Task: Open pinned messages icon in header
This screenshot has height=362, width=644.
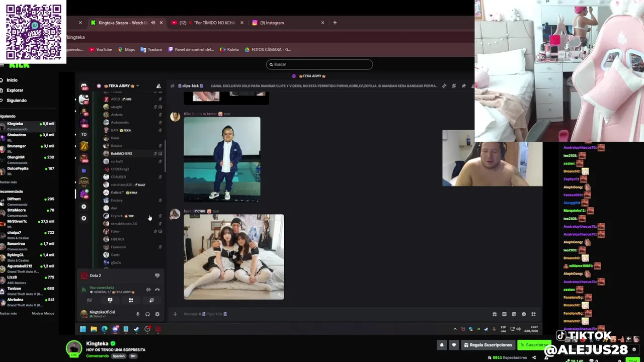Action: 463,86
